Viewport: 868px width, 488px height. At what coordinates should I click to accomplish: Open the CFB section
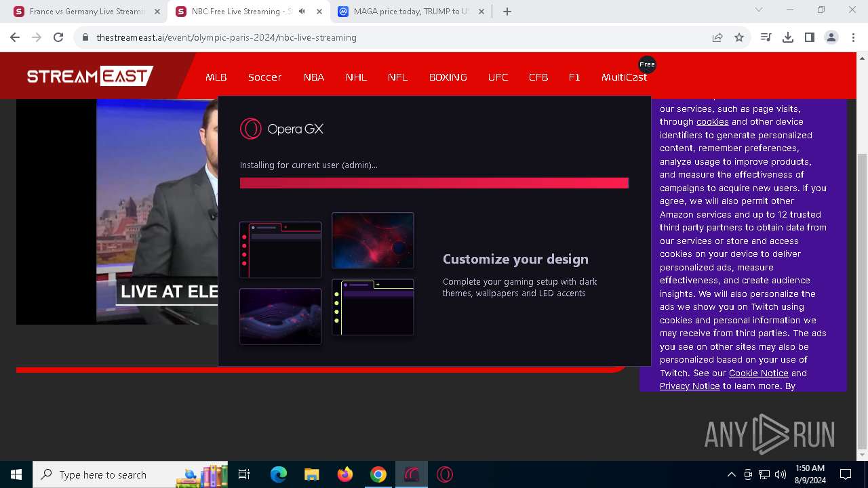pos(538,77)
